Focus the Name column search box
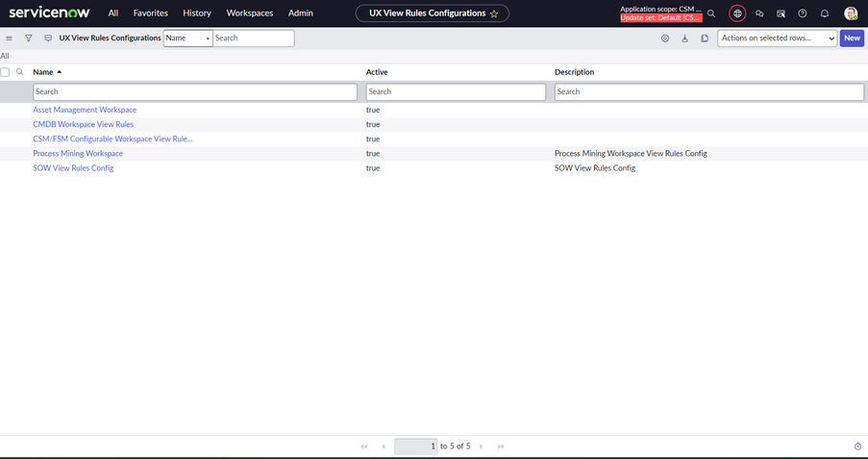 click(x=195, y=92)
